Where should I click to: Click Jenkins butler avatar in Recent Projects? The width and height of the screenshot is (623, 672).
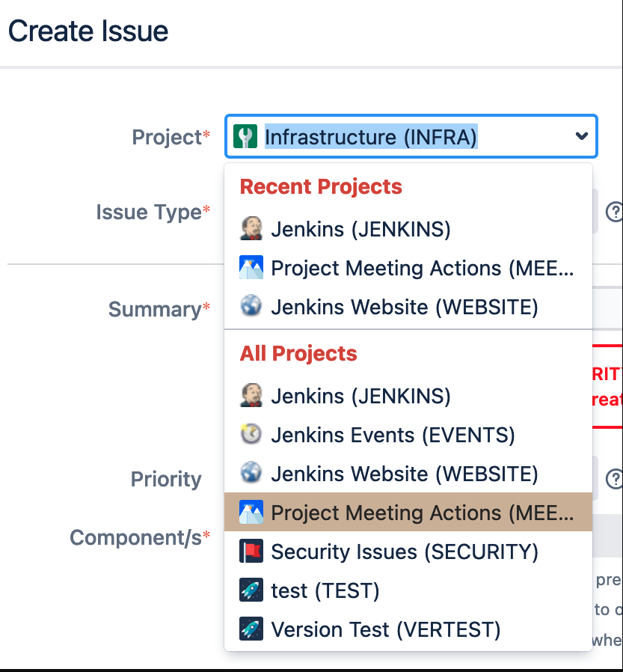(x=251, y=228)
